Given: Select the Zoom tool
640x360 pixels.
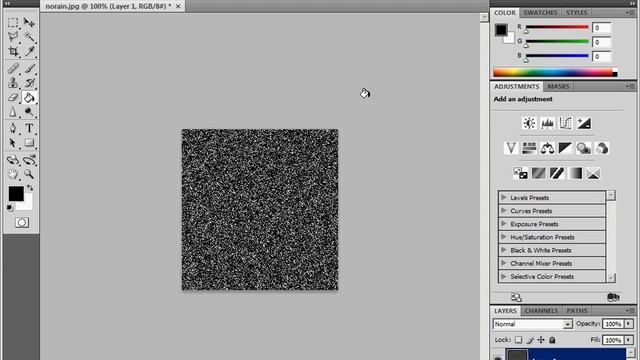Looking at the screenshot, I should coord(29,174).
